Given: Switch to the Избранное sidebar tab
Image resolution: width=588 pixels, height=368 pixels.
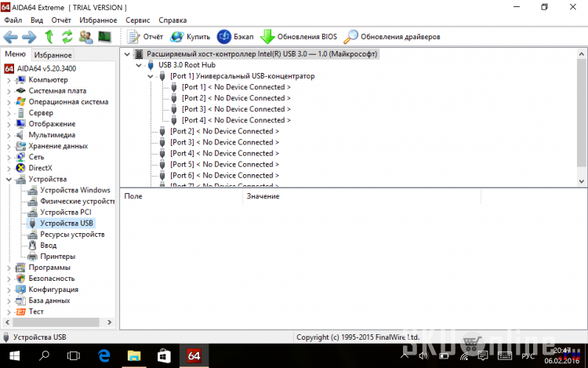Looking at the screenshot, I should pos(53,55).
